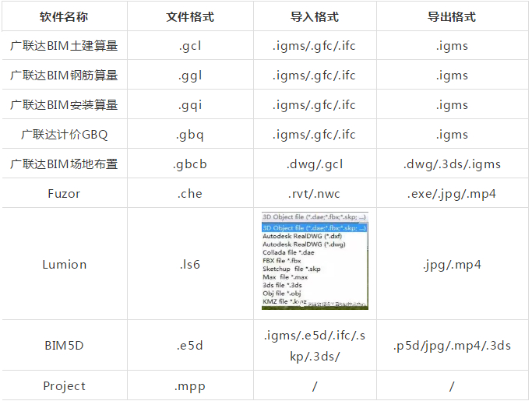
Task: Click .igms export cell in 钢筋算量 row
Action: (452, 76)
